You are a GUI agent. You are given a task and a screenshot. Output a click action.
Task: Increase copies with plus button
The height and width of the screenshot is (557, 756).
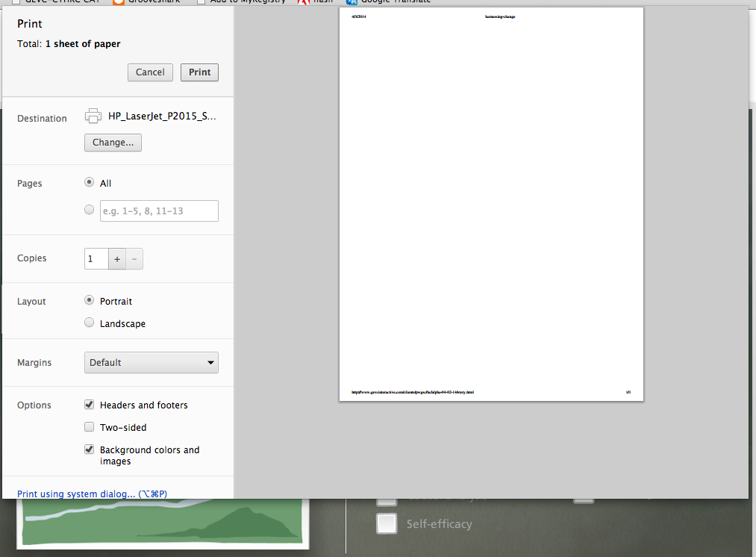click(117, 259)
